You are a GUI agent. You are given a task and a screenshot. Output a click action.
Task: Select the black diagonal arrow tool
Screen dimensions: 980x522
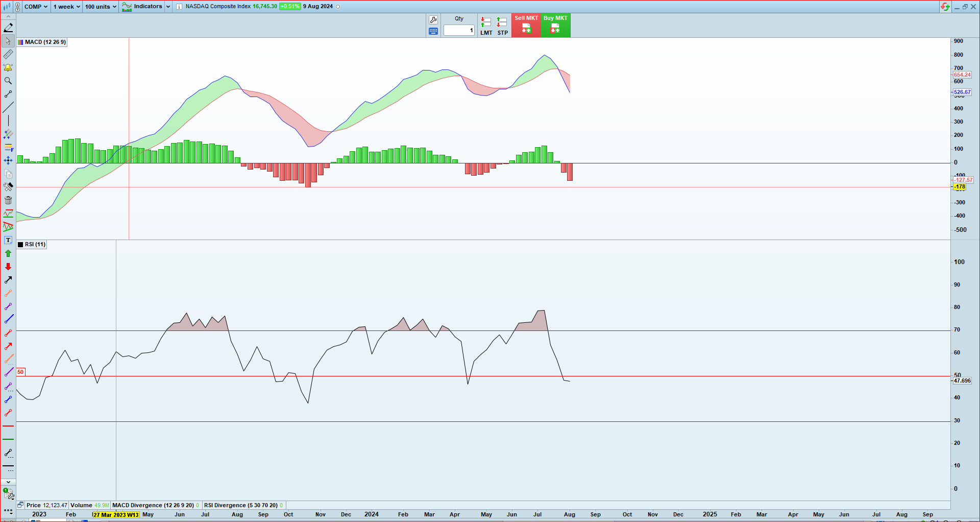point(8,280)
